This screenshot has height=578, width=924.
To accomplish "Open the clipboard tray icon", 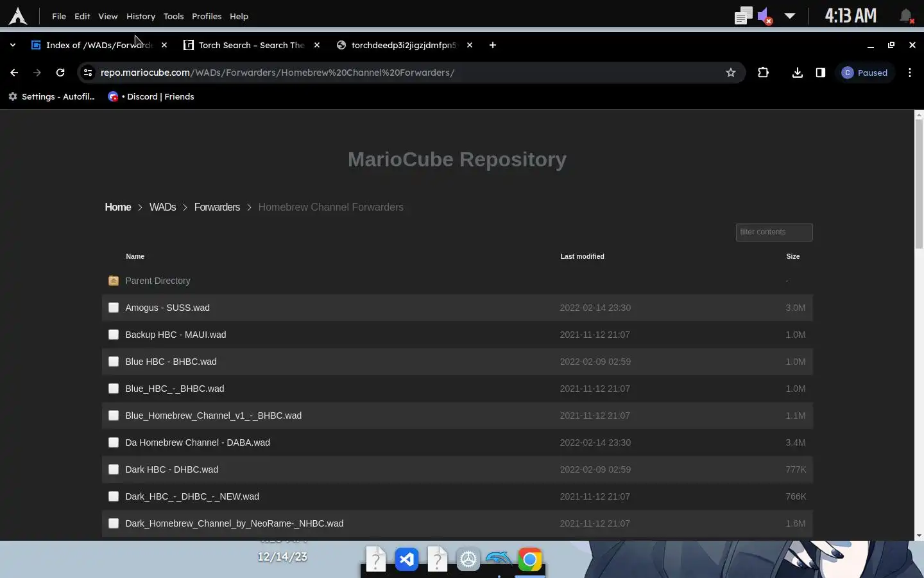I will pos(743,16).
